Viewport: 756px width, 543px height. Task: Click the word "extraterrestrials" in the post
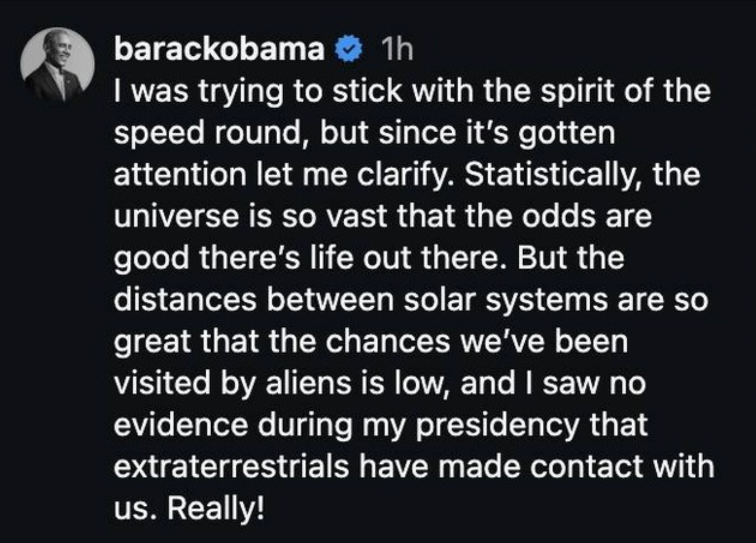pyautogui.click(x=231, y=466)
